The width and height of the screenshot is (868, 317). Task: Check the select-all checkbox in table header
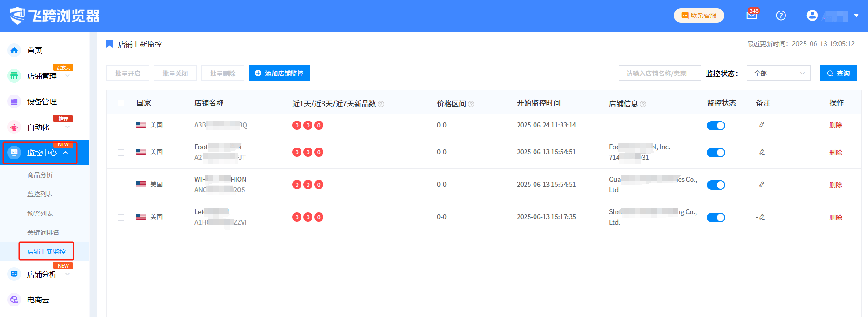[x=121, y=103]
